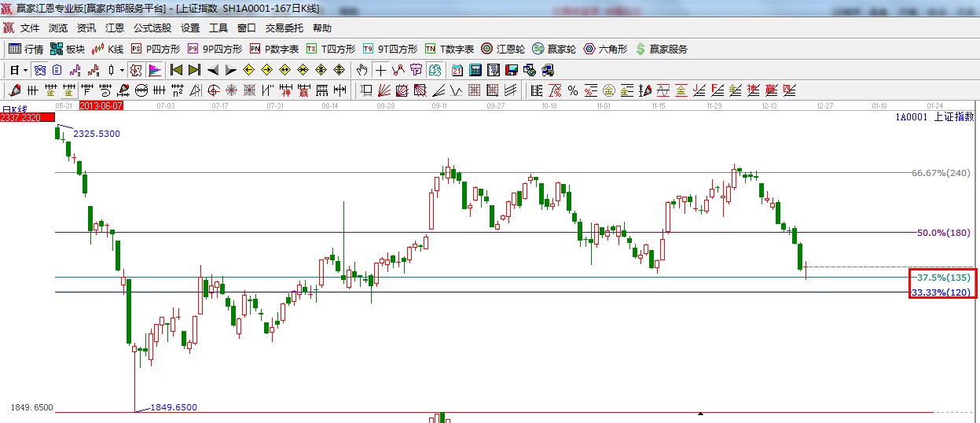Expand the candlestick style dropdown arrow
The width and height of the screenshot is (980, 423).
click(122, 70)
